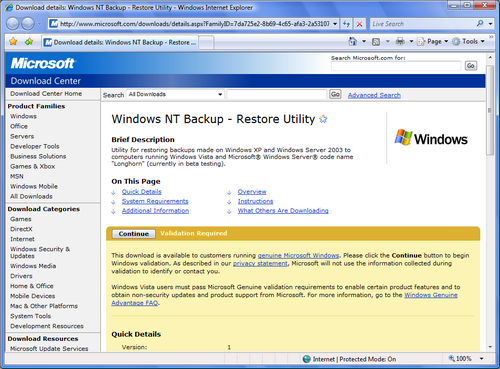Open the Tools menu
Viewport: 500px width, 369px height.
point(468,41)
